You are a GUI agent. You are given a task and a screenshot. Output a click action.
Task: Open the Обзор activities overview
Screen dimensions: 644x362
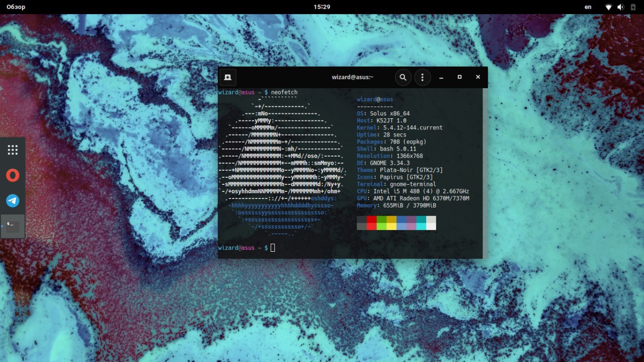point(16,7)
